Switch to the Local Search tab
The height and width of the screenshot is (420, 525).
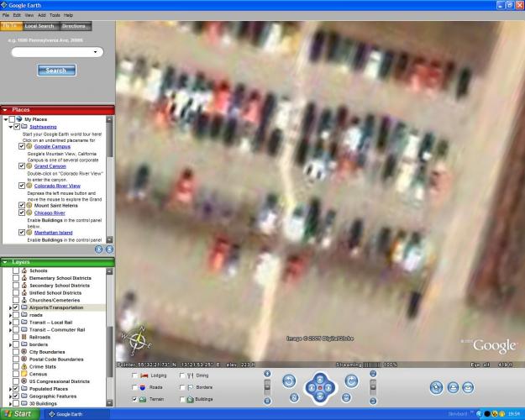click(39, 26)
